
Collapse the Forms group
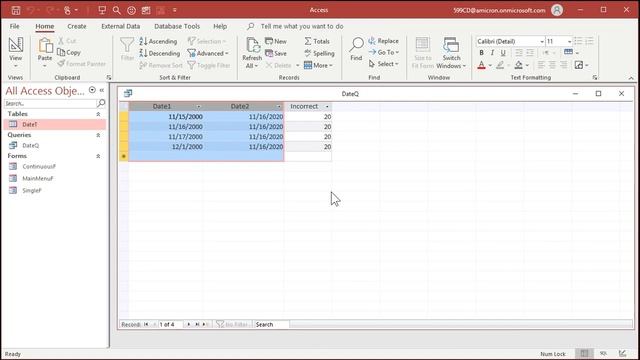click(98, 156)
